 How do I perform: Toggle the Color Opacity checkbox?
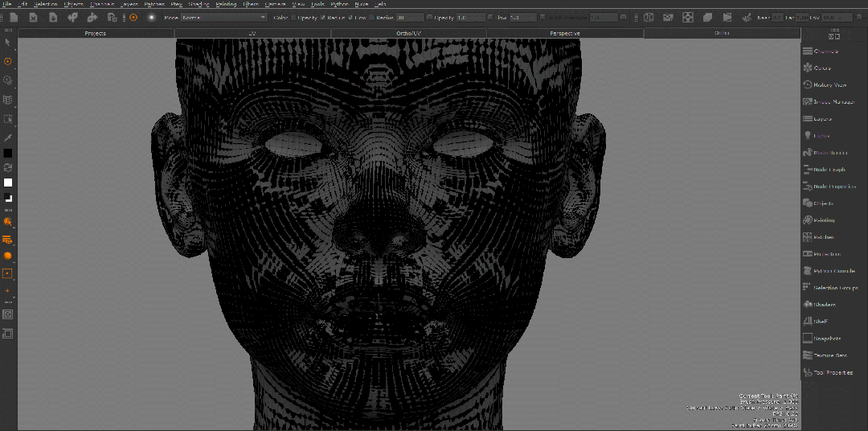tap(293, 18)
